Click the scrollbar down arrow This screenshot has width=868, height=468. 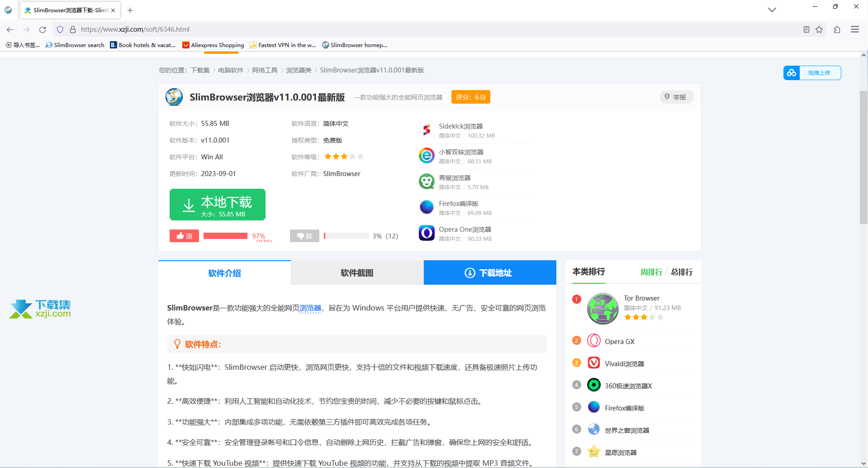point(863,463)
